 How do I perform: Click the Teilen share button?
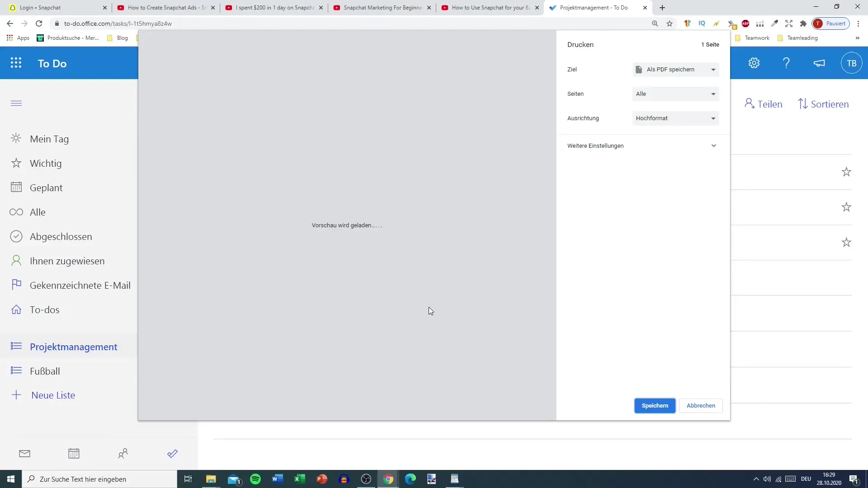coord(764,104)
